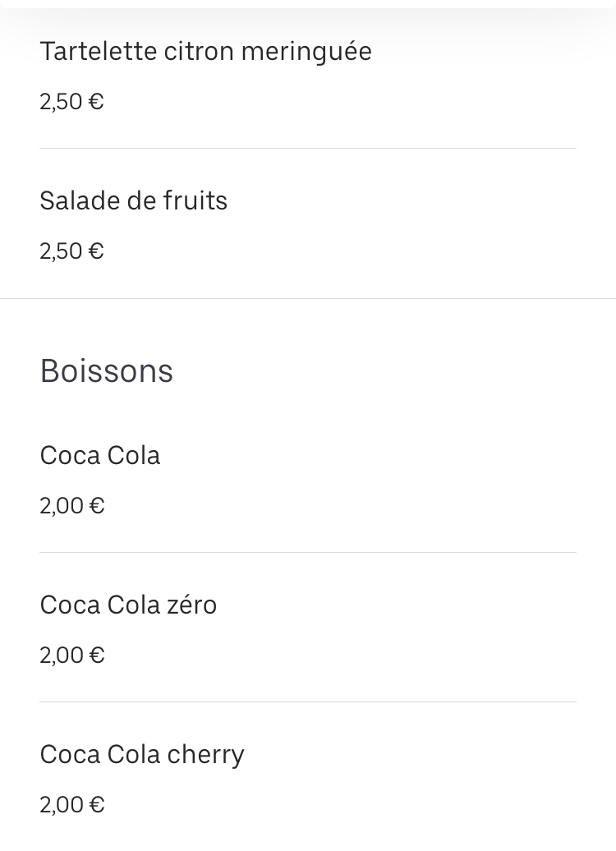Pick the Coca Cola cherry drink item
This screenshot has height=851, width=616.
[308, 777]
